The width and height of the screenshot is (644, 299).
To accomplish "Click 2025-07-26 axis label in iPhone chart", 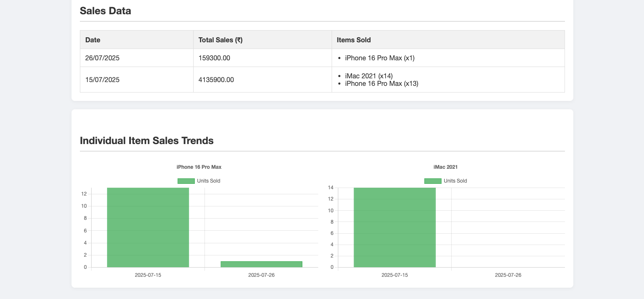I will tap(261, 275).
